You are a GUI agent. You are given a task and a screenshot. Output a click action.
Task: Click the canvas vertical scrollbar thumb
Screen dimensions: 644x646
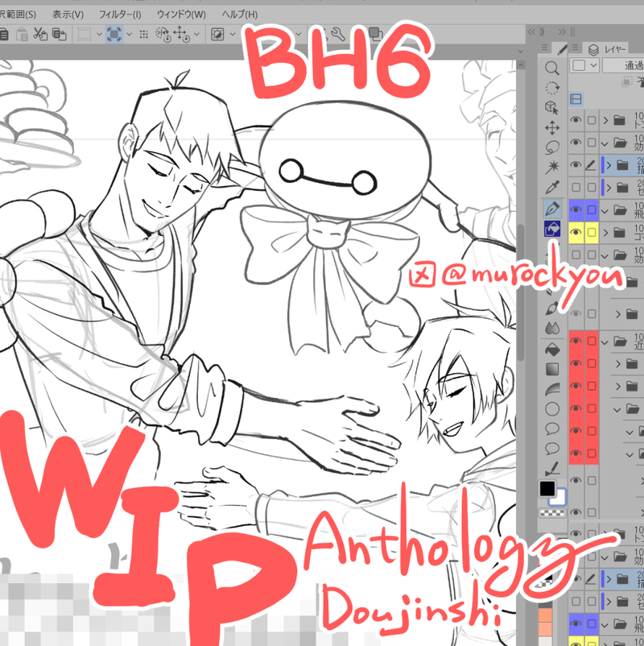click(521, 292)
